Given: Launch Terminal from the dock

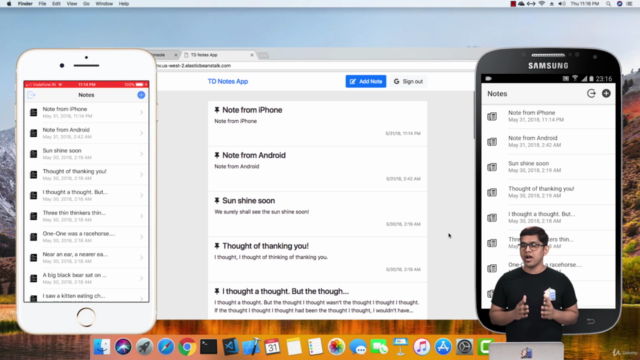Looking at the screenshot, I should tap(209, 347).
